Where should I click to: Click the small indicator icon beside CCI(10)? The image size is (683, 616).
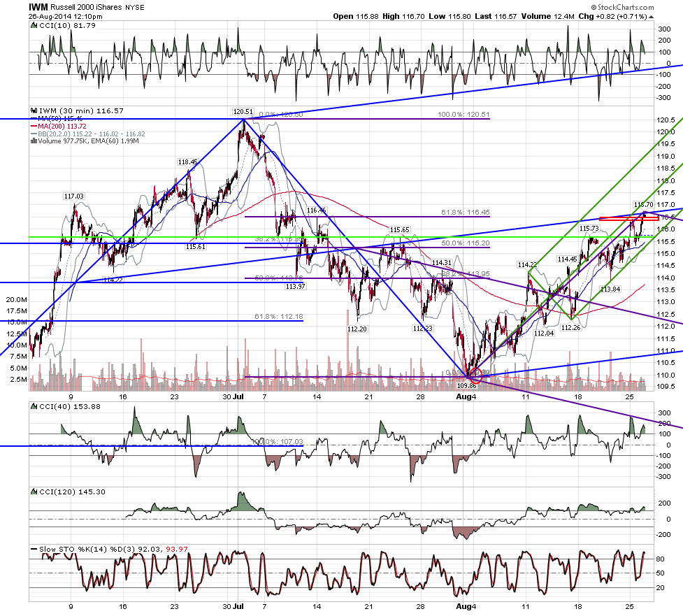pyautogui.click(x=34, y=25)
